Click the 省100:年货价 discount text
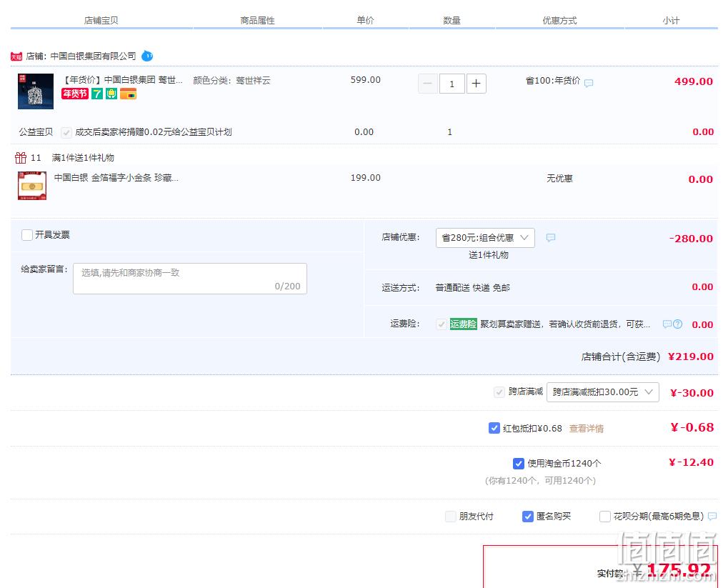This screenshot has width=723, height=588. click(x=553, y=81)
